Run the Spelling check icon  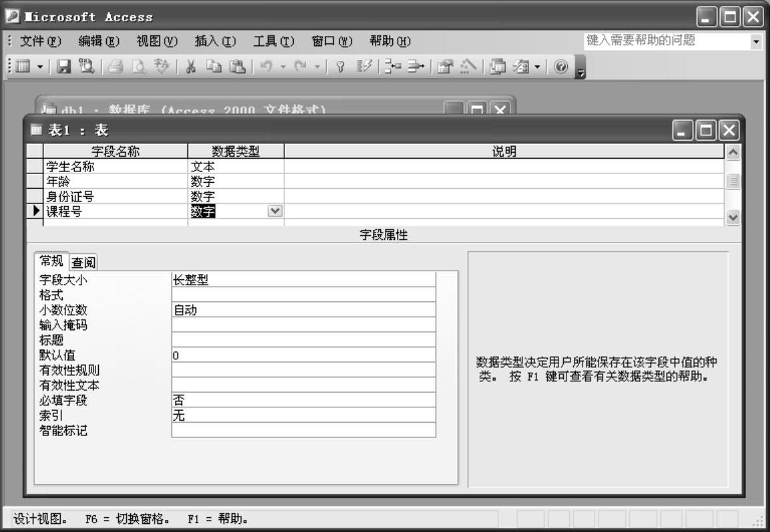161,66
